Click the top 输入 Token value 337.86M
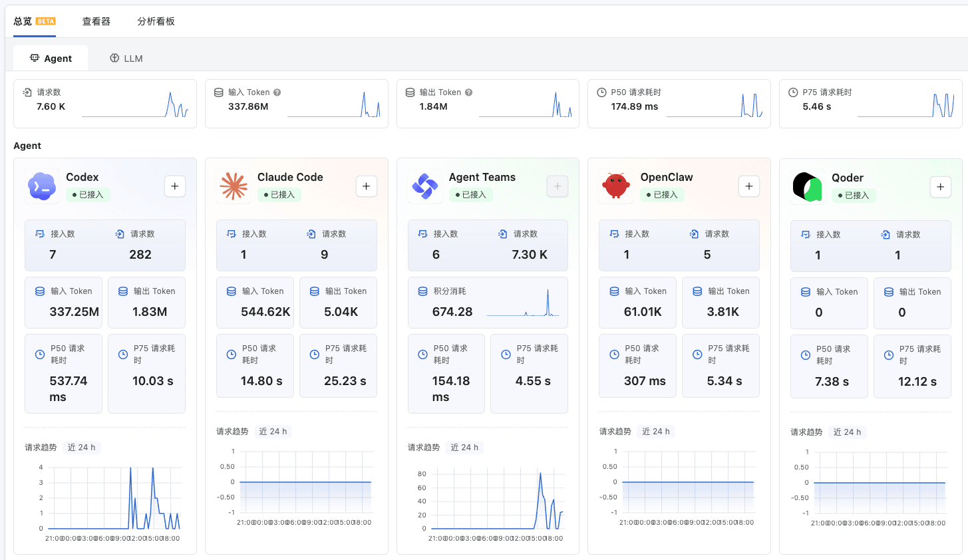 (x=248, y=106)
